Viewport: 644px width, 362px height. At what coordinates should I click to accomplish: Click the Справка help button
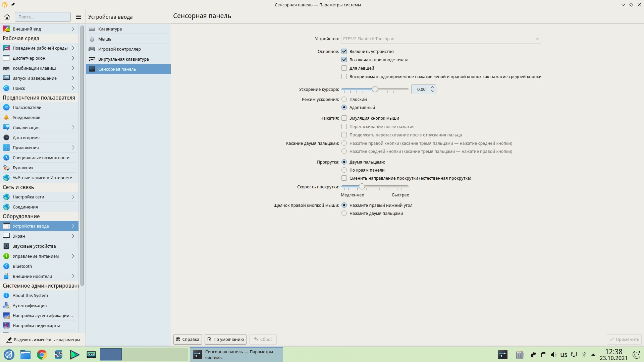pos(187,339)
